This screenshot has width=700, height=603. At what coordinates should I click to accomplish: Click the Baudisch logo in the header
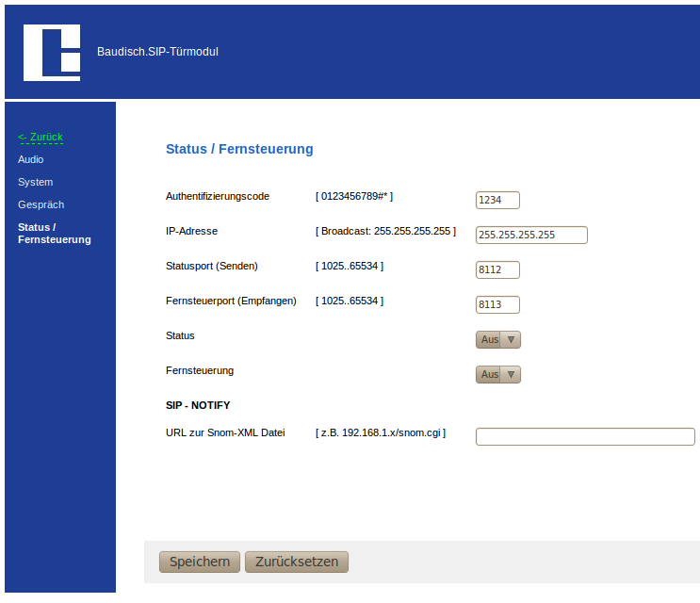[52, 53]
